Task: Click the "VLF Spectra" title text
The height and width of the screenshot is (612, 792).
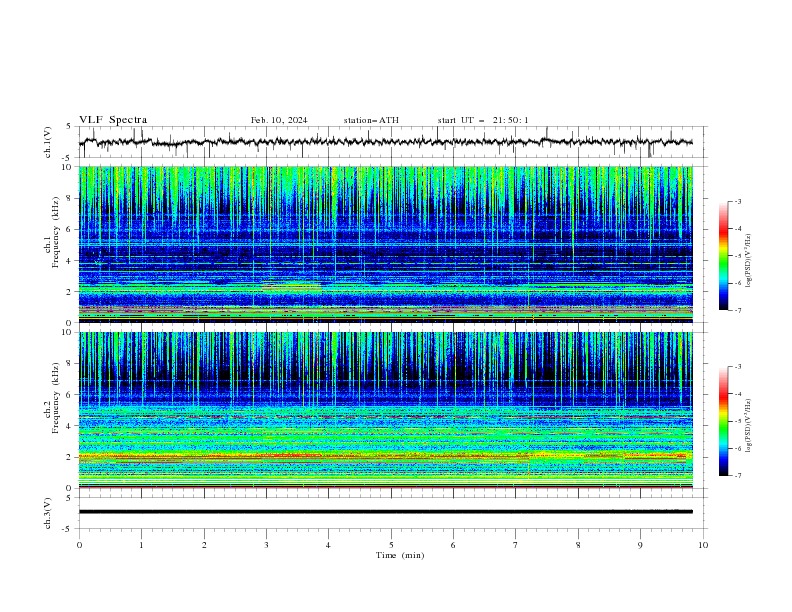Action: coord(113,120)
